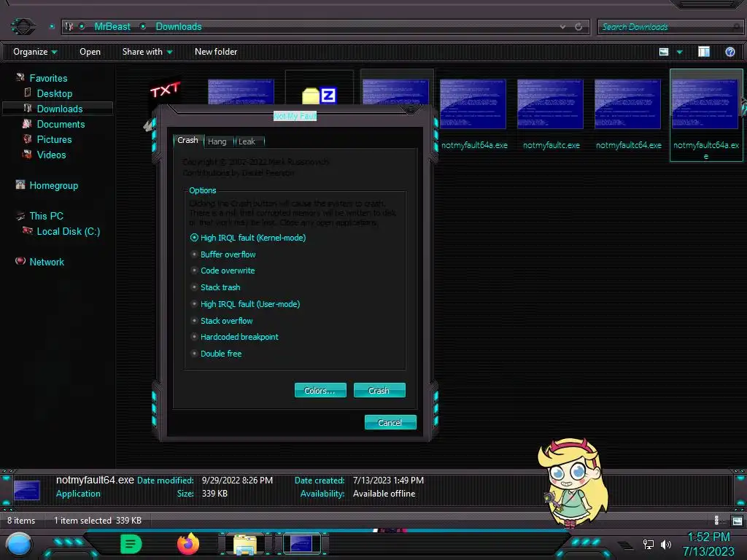Viewport: 747px width, 560px height.
Task: Open File Explorer taskbar icon
Action: [x=245, y=544]
